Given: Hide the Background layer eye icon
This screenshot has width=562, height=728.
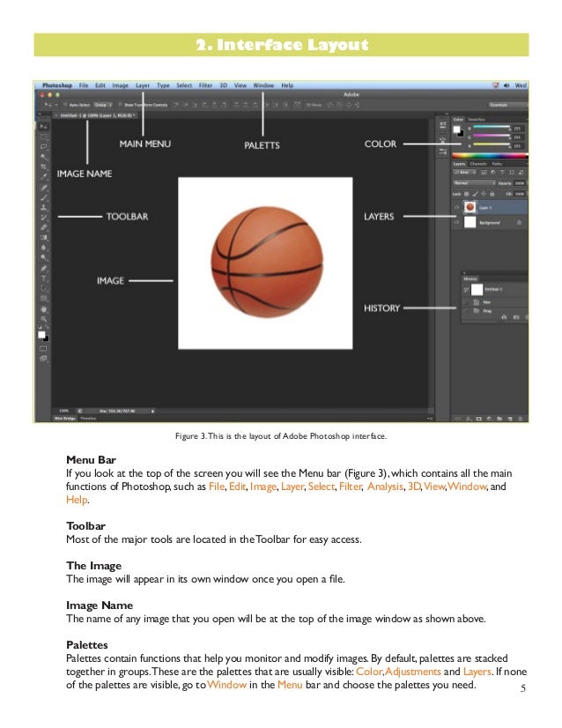Looking at the screenshot, I should [x=456, y=222].
